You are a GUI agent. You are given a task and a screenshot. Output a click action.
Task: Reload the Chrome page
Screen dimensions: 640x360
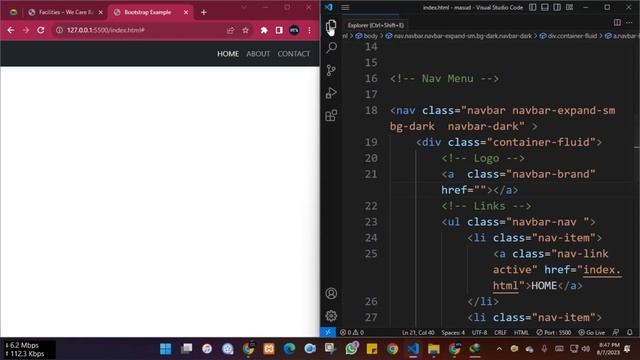pos(40,30)
